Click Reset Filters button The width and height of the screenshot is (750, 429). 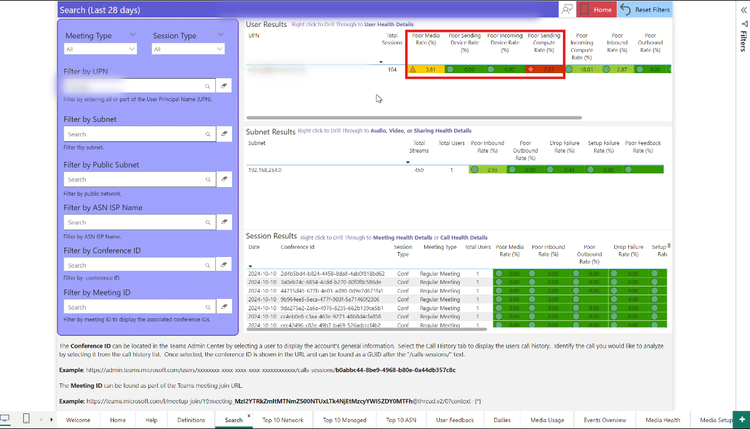click(x=646, y=9)
